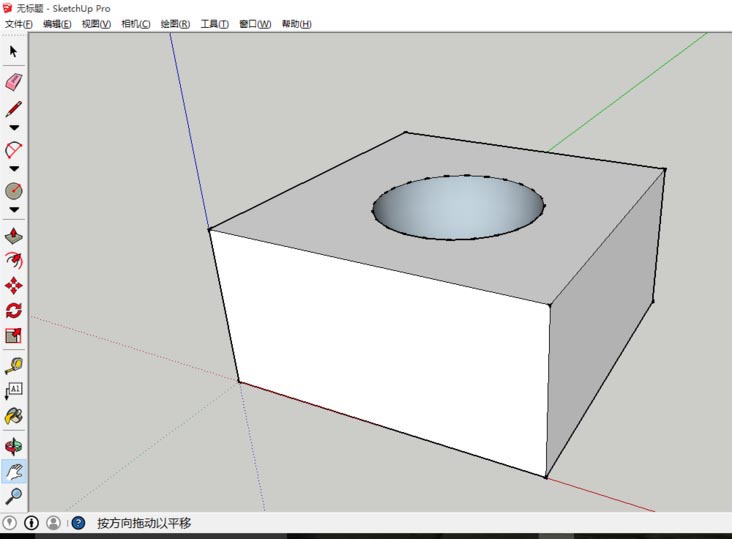Activate the Orbit tool
The width and height of the screenshot is (732, 539).
pos(14,446)
